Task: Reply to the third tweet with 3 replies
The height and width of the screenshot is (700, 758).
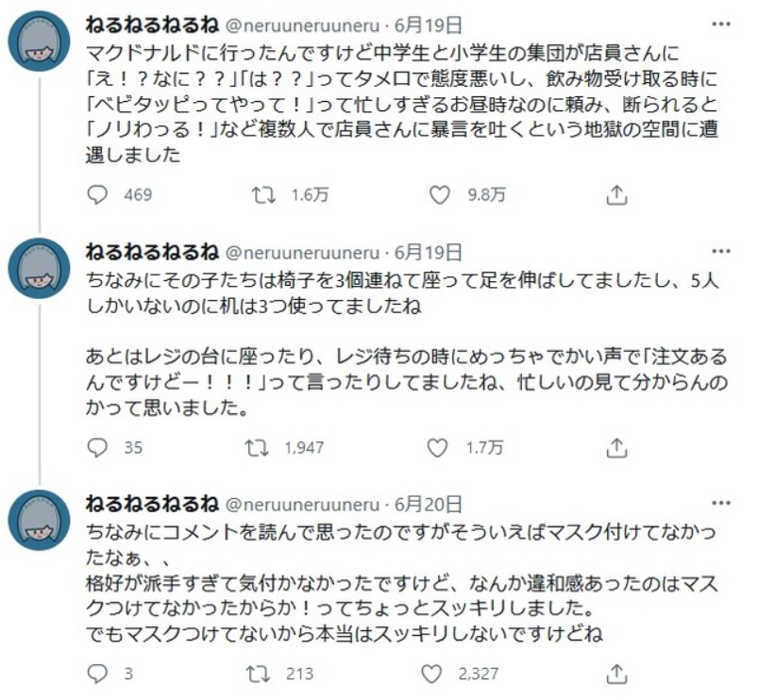Action: pyautogui.click(x=98, y=674)
